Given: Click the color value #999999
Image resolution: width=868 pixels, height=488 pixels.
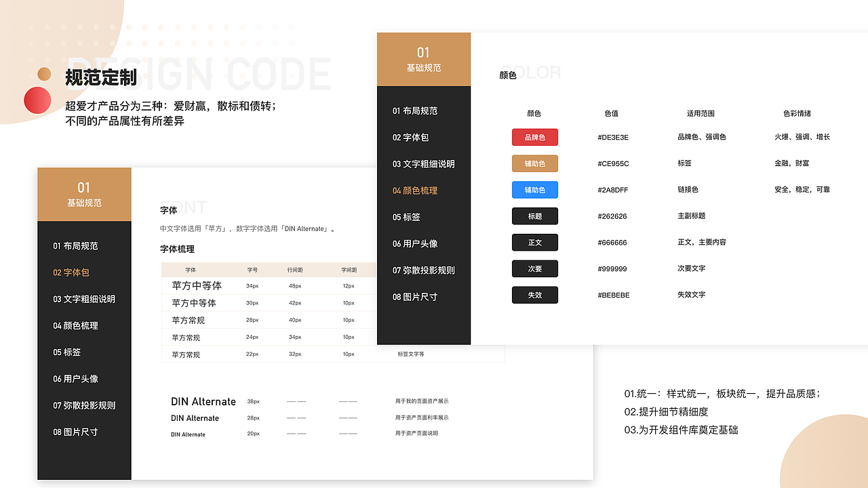Looking at the screenshot, I should click(x=612, y=269).
